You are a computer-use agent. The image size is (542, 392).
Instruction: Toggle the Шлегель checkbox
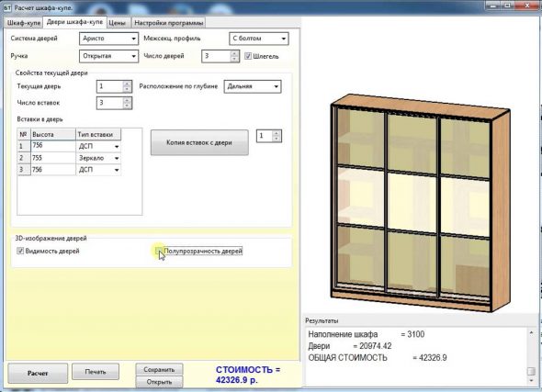pos(248,56)
